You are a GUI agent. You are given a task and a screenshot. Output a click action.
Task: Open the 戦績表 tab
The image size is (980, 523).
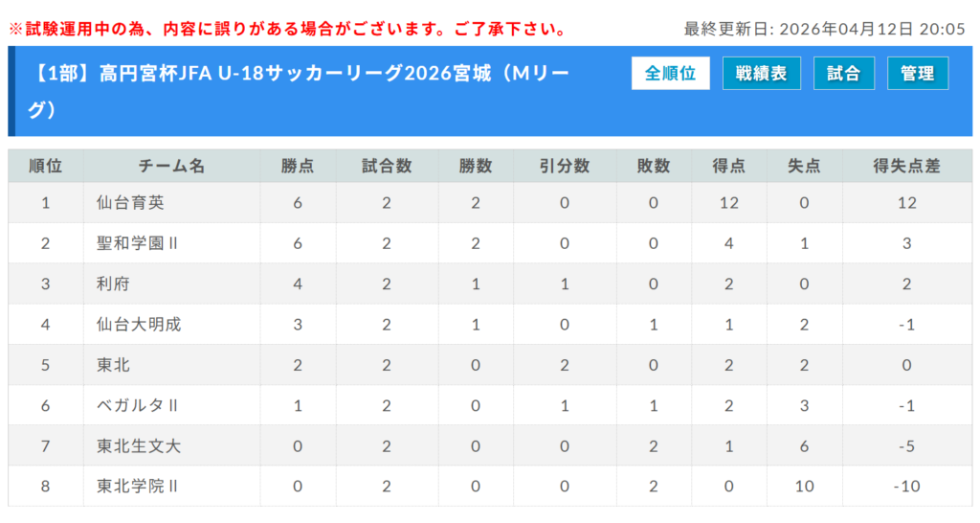(x=761, y=74)
